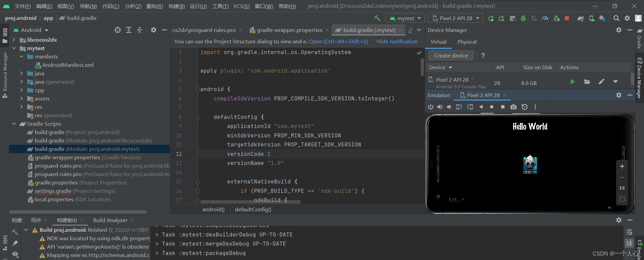Rotate the emulator right

coord(470,107)
